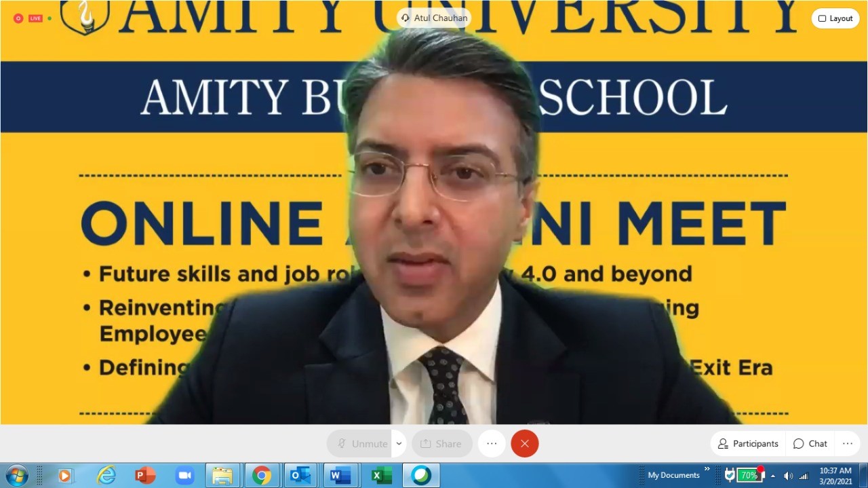Open the Windows Start menu

pos(16,476)
